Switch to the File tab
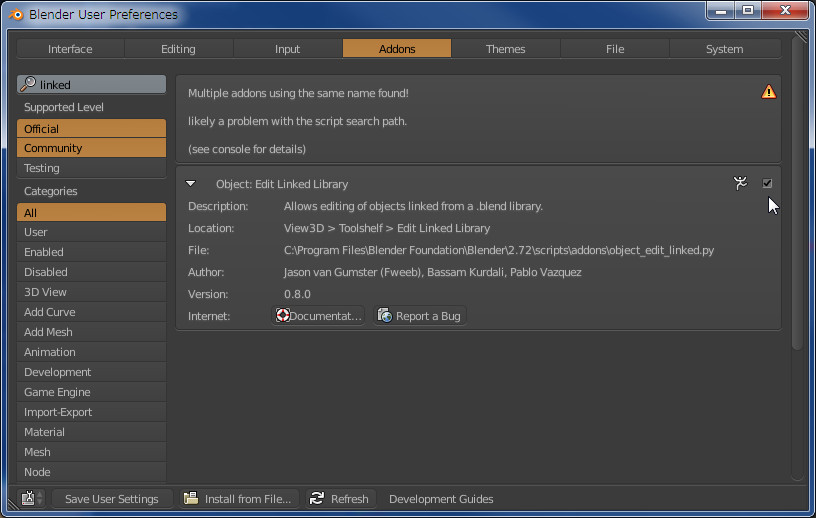Screen dimensions: 816x518 coord(615,49)
